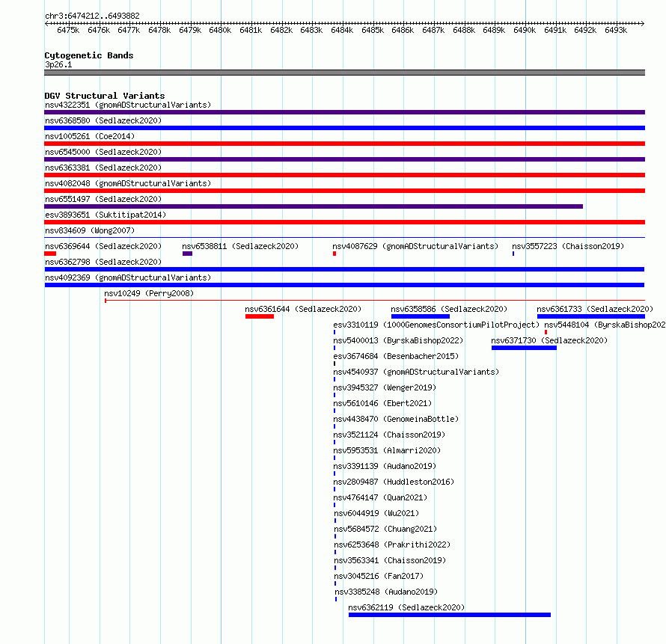
Task: Click the blue nsv6361733 feature bar
Action: coord(591,316)
